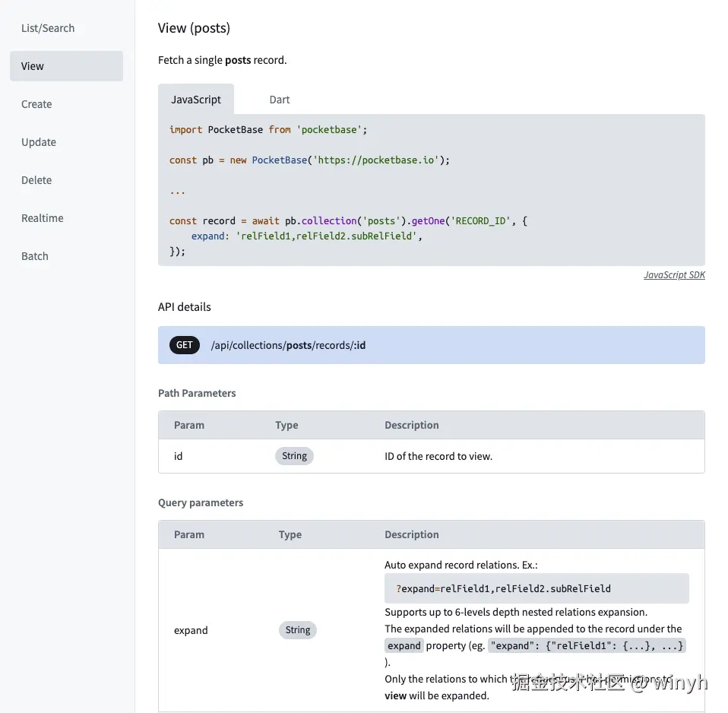The image size is (728, 713).
Task: Click the "View (posts)" page heading
Action: click(x=194, y=28)
